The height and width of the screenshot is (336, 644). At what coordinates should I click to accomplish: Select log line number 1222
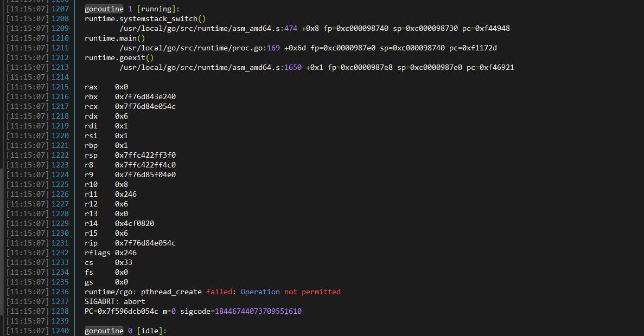[x=60, y=155]
